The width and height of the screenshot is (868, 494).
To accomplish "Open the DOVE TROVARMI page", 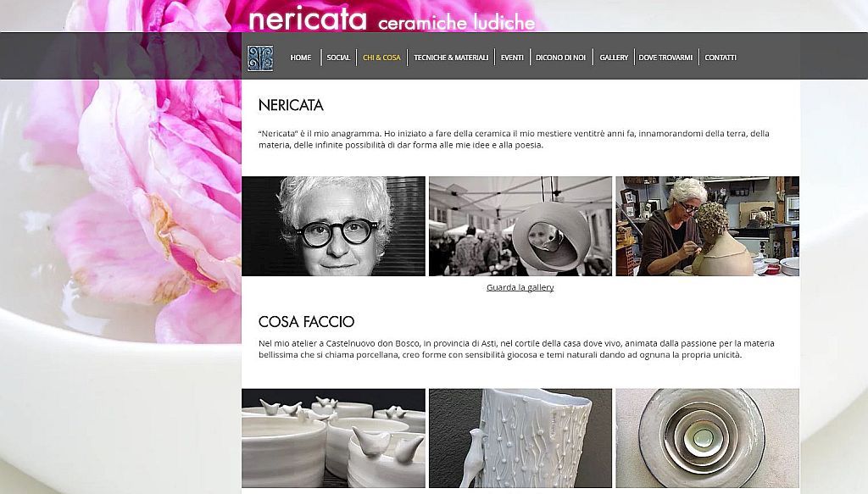I will tap(665, 58).
